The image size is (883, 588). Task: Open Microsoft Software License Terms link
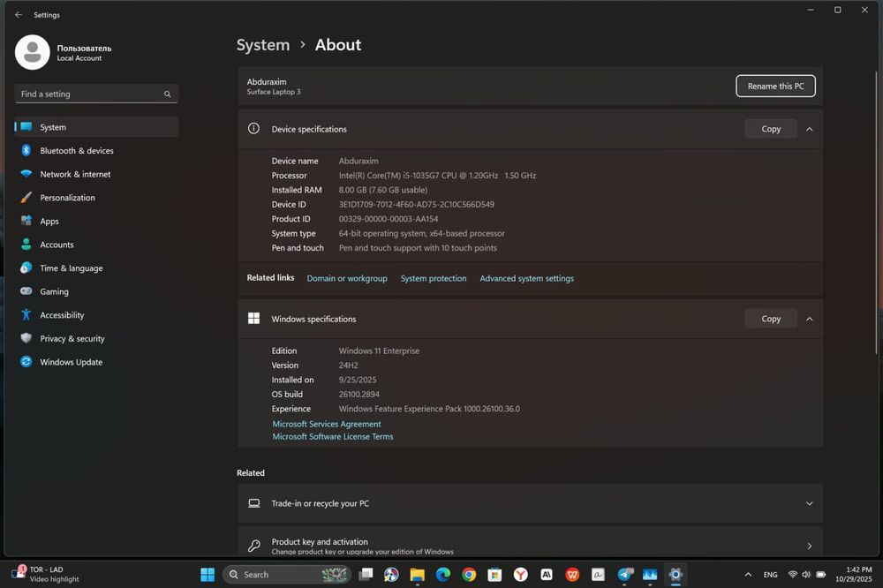(x=333, y=436)
